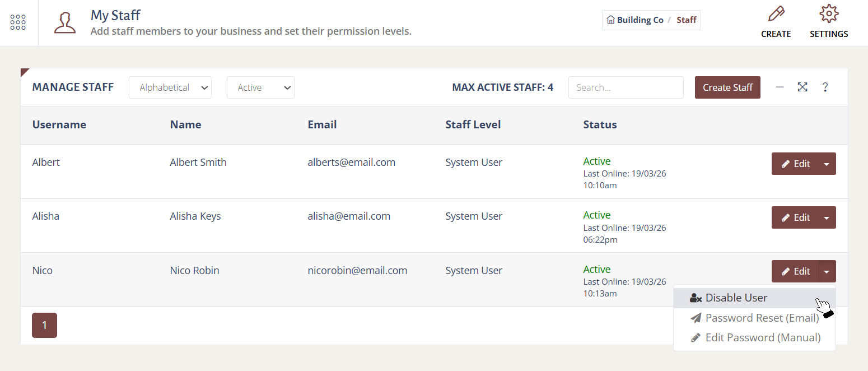The height and width of the screenshot is (371, 868).
Task: Select Disable User from the menu
Action: click(736, 298)
